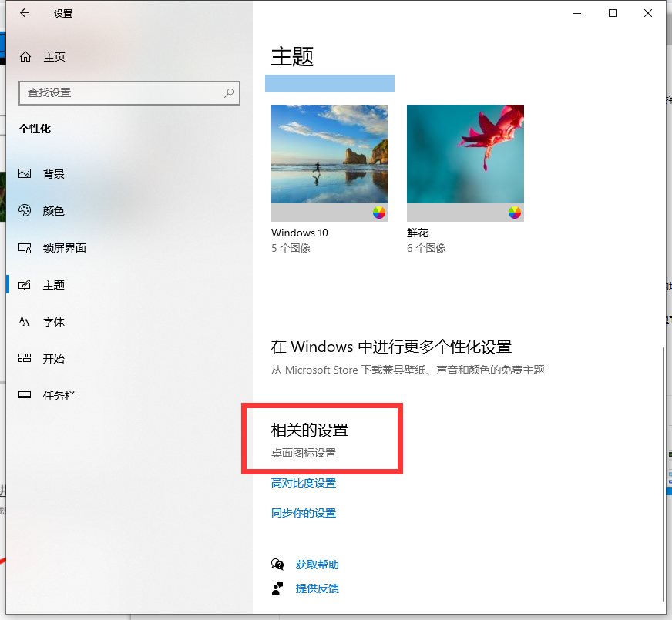Click the 提供反馈 person icon
The image size is (672, 620).
pos(277,588)
